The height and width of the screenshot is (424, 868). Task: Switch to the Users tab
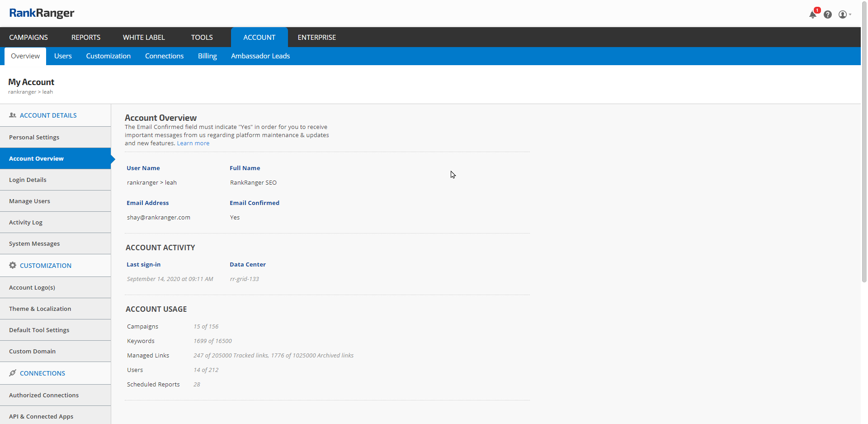(63, 56)
